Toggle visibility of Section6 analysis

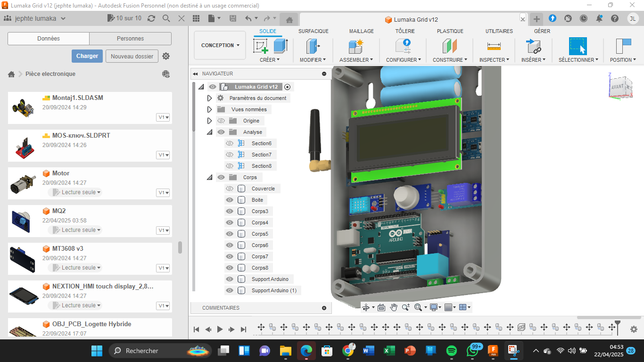click(x=230, y=143)
